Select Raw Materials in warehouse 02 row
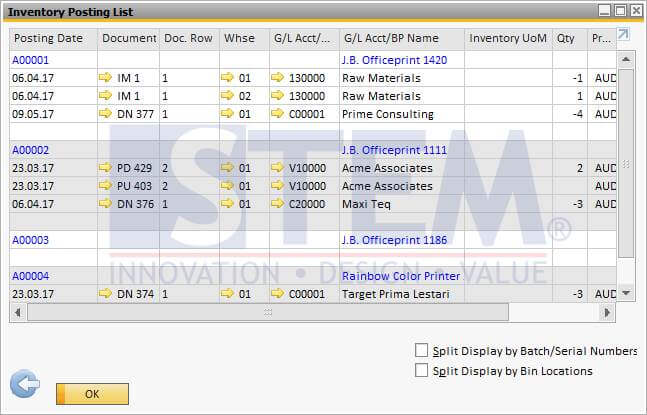This screenshot has height=415, width=647. (402, 96)
